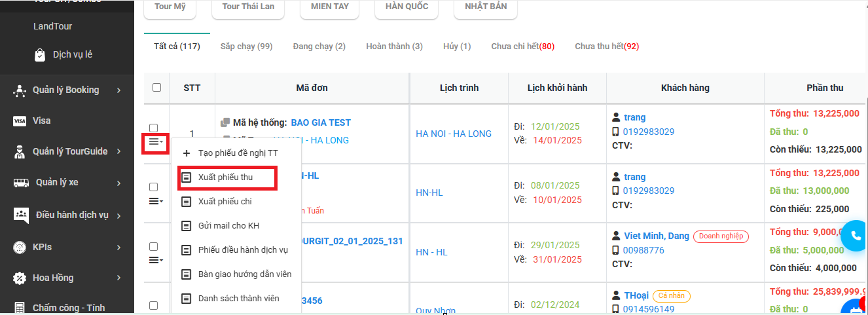
Task: Choose Tạo phiếu đề nghị TT entry
Action: 236,153
